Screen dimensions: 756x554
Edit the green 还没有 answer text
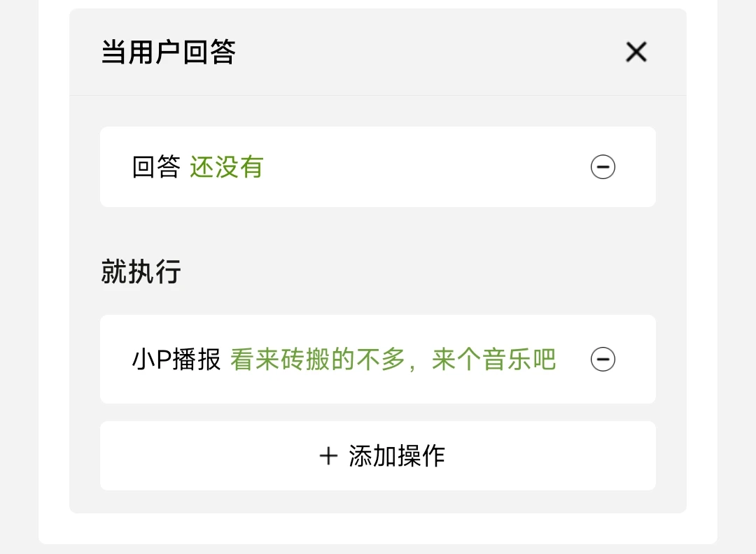(226, 167)
